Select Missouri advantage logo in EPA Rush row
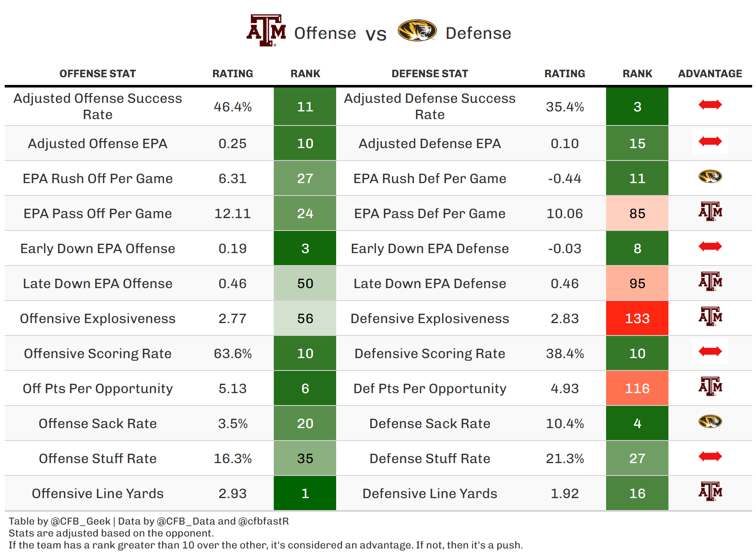This screenshot has width=756, height=560. click(710, 176)
